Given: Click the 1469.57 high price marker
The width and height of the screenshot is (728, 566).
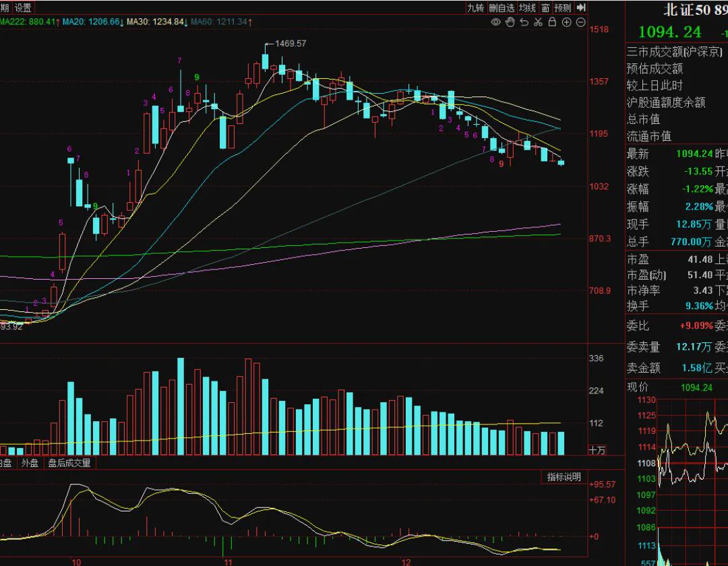Looking at the screenshot, I should [x=290, y=43].
